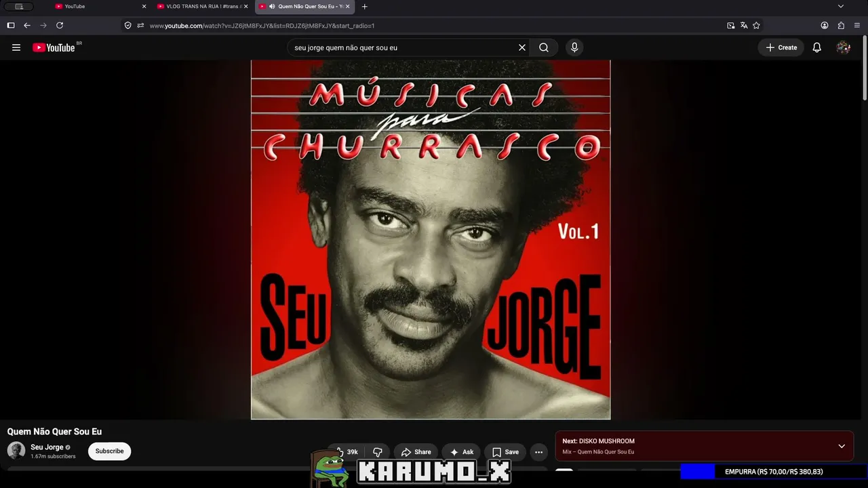
Task: List all tabs dropdown arrow
Action: click(841, 7)
